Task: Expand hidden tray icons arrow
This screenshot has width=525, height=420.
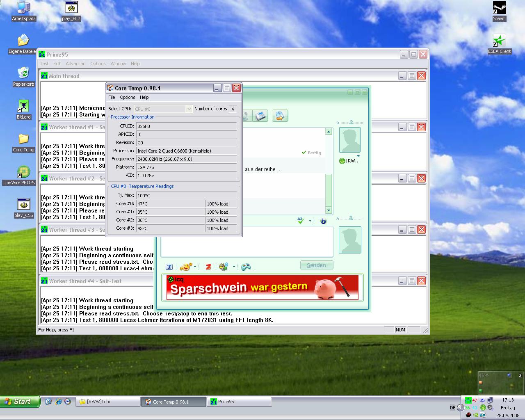Action: [460, 407]
